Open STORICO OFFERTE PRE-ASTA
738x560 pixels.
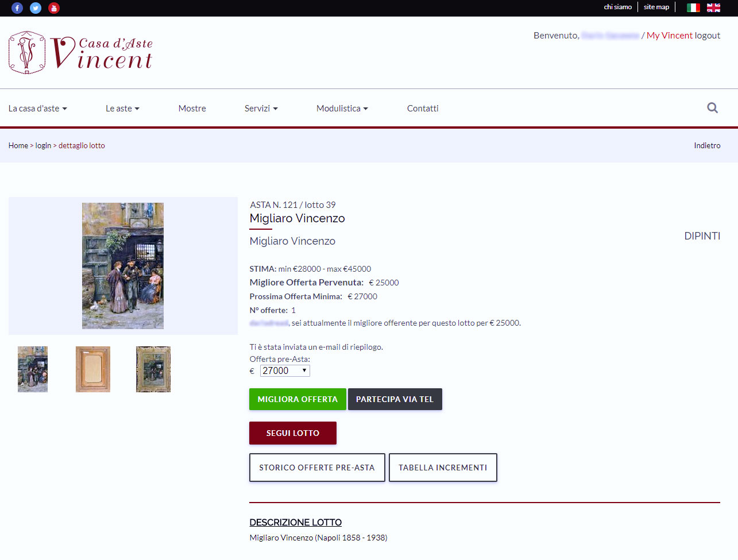click(317, 468)
